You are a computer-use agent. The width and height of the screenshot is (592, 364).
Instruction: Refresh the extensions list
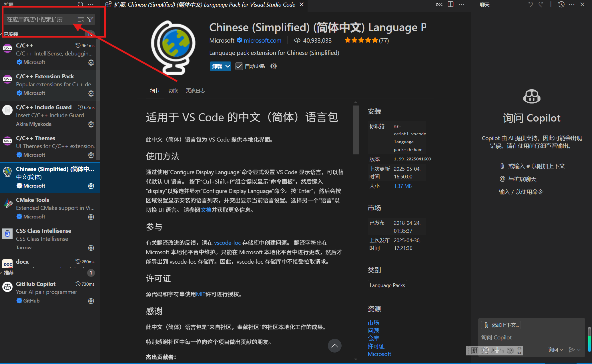click(x=80, y=4)
